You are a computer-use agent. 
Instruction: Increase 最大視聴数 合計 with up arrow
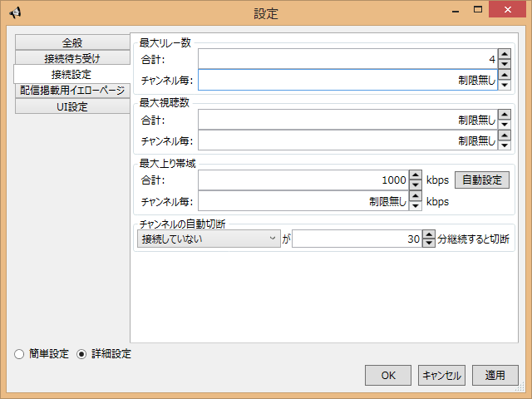pyautogui.click(x=505, y=115)
